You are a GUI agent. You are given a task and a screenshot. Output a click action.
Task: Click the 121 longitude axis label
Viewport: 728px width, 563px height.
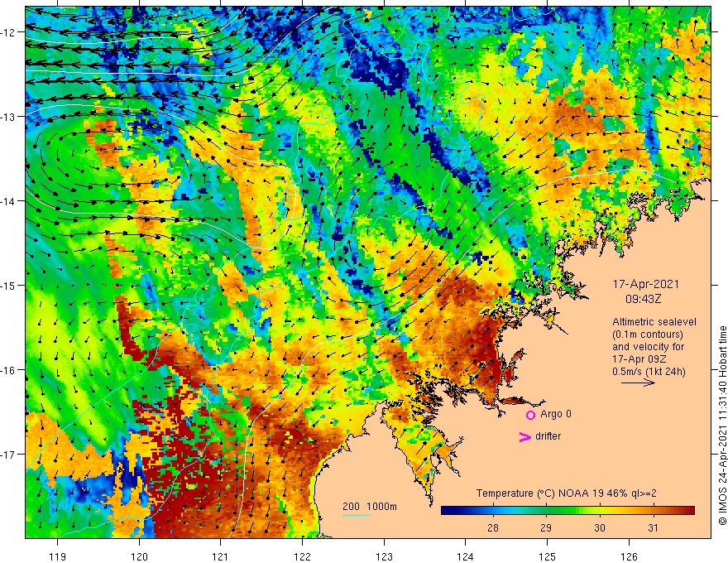coord(221,556)
